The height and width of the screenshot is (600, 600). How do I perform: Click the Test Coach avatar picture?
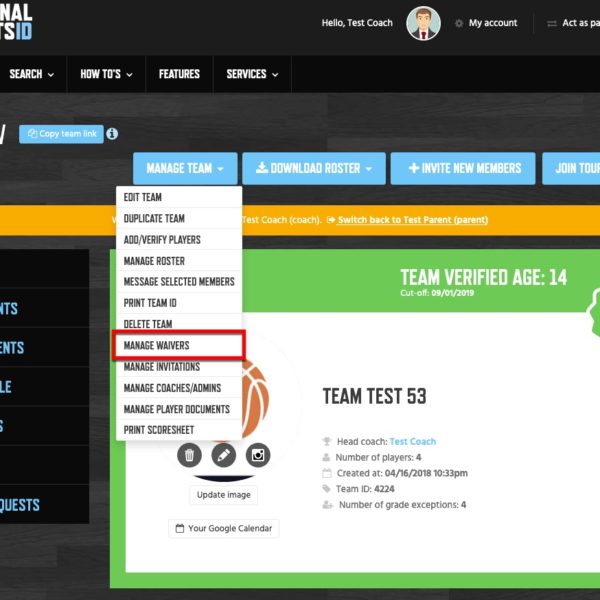click(x=423, y=23)
